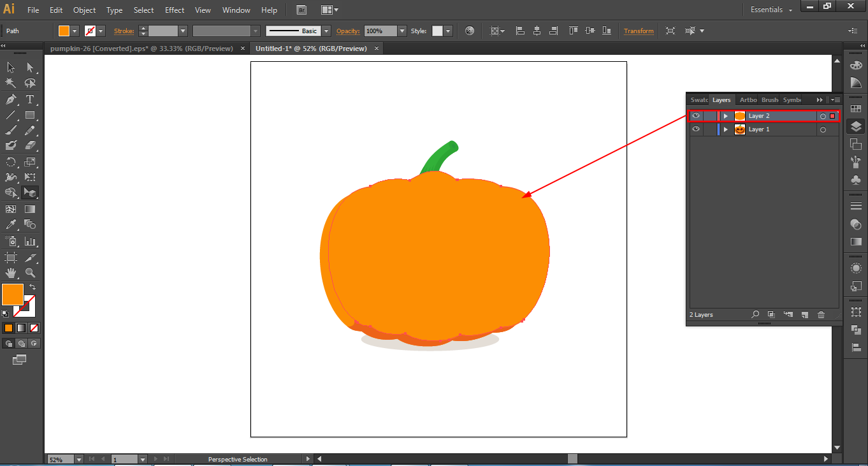The image size is (868, 466).
Task: Open the Effect menu
Action: coord(175,10)
